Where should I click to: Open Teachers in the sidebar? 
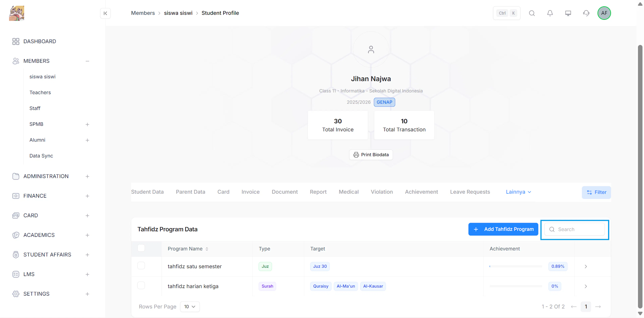tap(40, 93)
